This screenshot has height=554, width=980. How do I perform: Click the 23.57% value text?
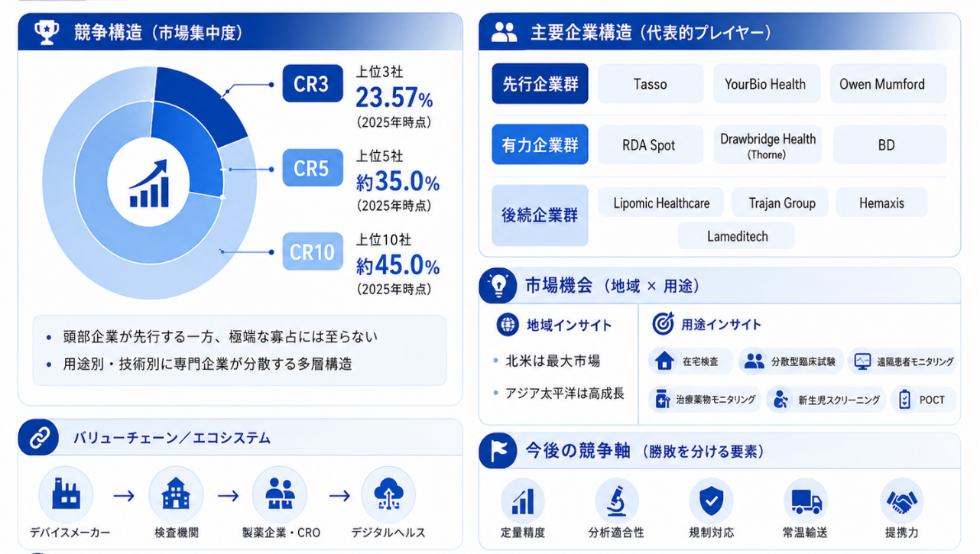point(394,99)
